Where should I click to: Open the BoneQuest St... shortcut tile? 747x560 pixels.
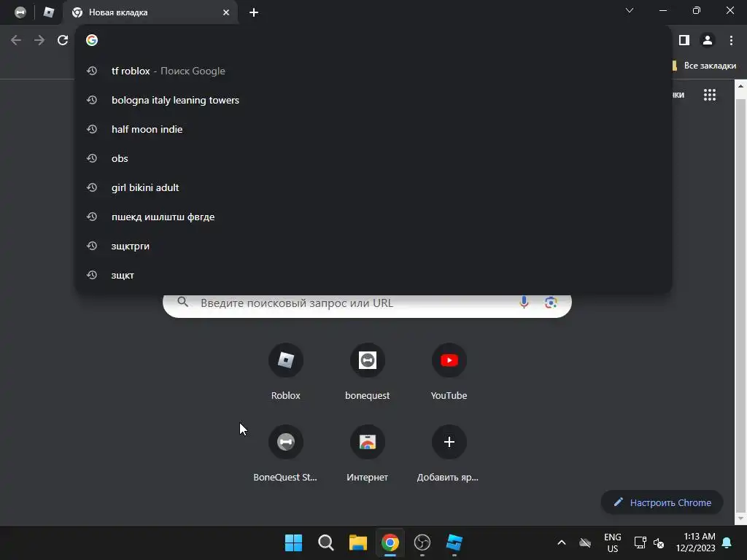[x=285, y=454]
